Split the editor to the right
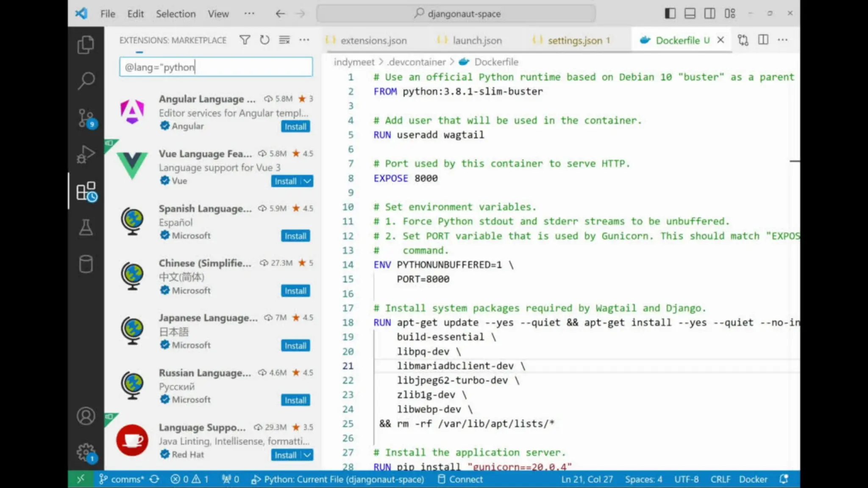Viewport: 868px width, 488px height. [x=763, y=40]
